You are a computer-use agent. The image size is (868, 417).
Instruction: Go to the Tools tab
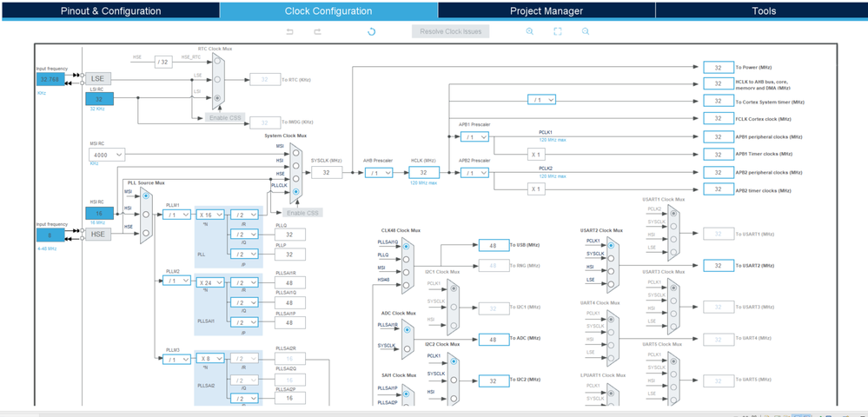click(x=764, y=10)
